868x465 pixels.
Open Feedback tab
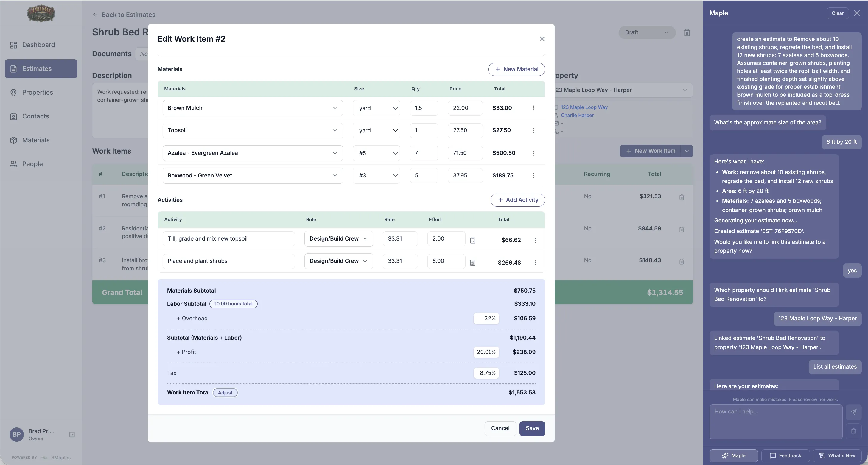coord(785,456)
